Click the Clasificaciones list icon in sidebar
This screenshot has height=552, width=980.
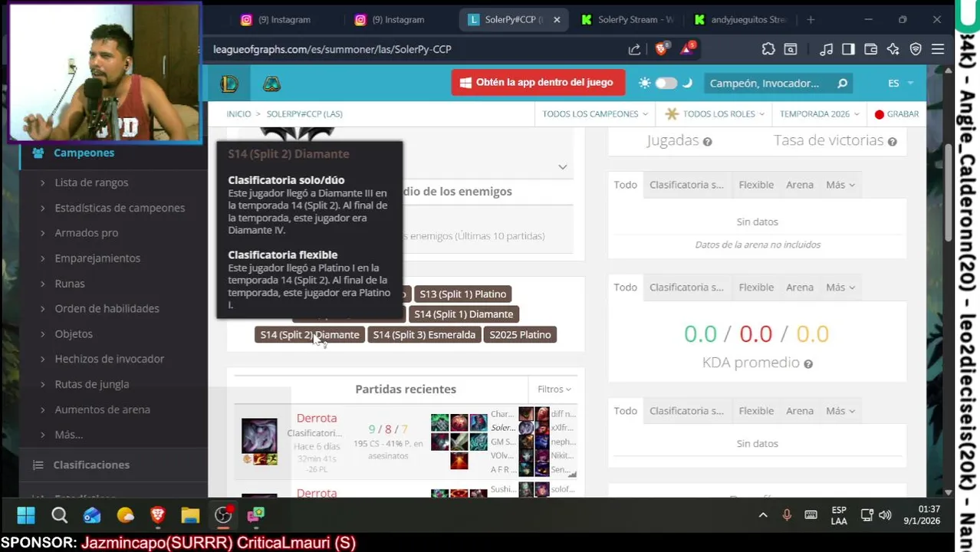38,465
